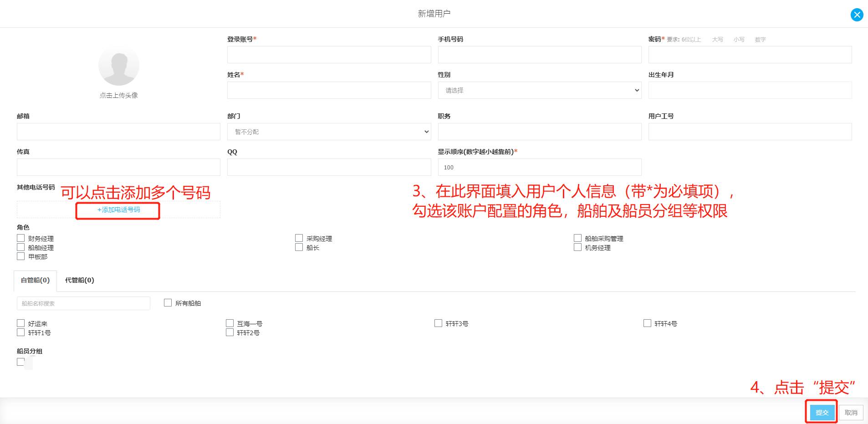
Task: Check the 采购经理 role checkbox
Action: click(299, 238)
